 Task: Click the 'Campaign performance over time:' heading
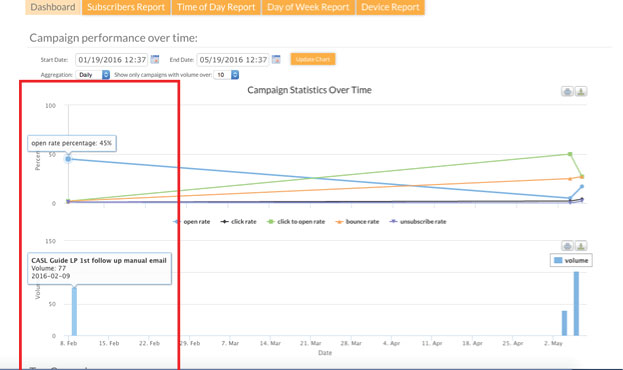114,38
